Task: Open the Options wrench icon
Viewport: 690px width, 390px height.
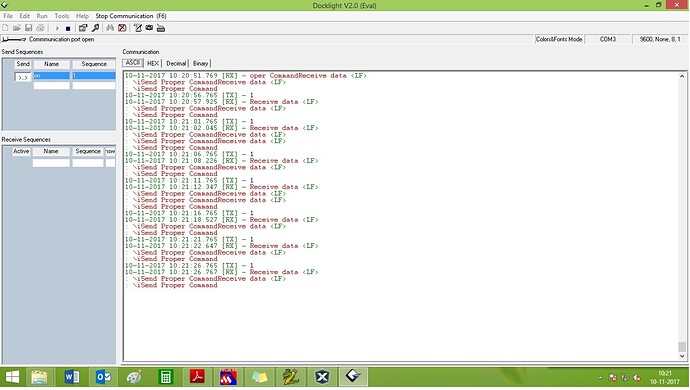Action: coord(95,28)
